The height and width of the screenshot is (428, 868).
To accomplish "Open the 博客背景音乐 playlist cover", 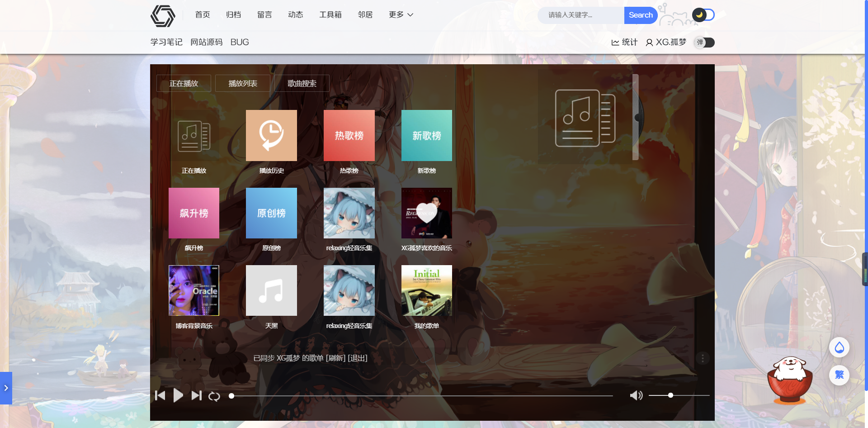I will tap(194, 290).
